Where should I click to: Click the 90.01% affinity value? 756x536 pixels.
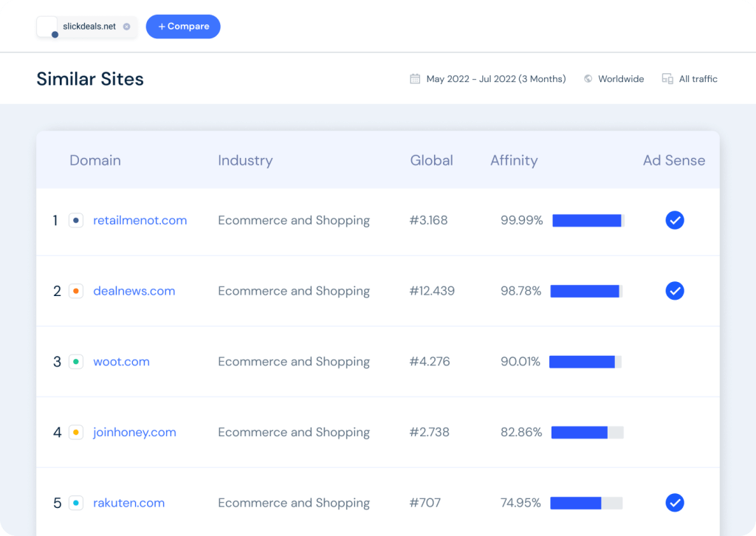click(520, 362)
